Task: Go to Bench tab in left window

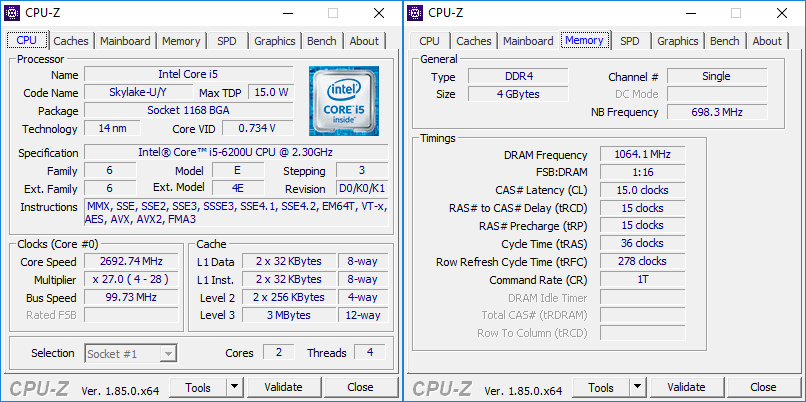Action: [x=321, y=41]
